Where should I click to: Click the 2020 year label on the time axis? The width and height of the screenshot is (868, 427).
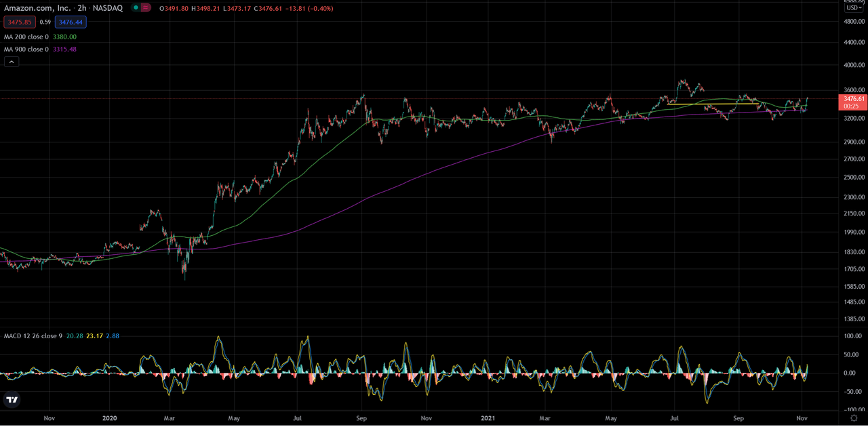click(x=109, y=419)
